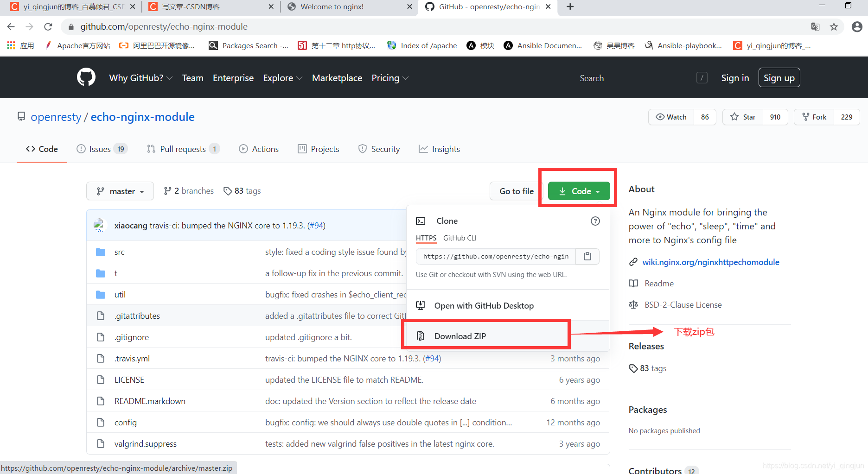Open the util folder icon
Image resolution: width=868 pixels, height=474 pixels.
click(x=101, y=295)
